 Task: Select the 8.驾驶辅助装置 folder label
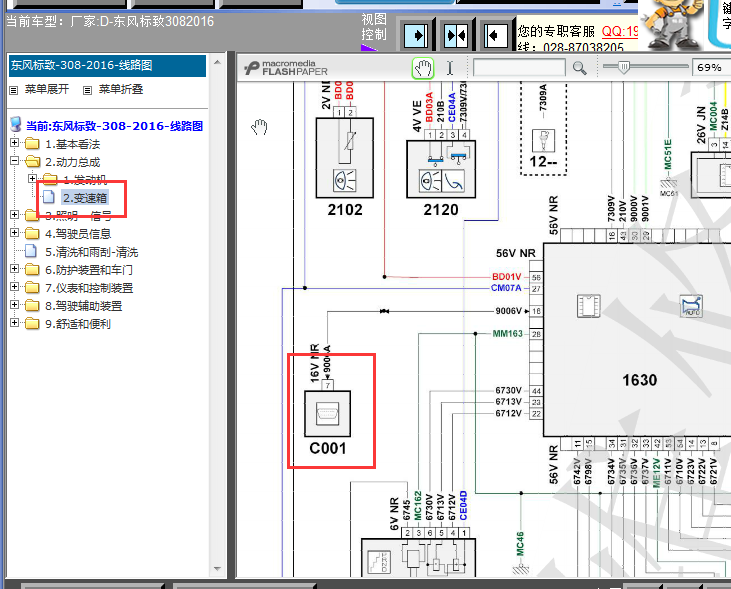[x=84, y=306]
